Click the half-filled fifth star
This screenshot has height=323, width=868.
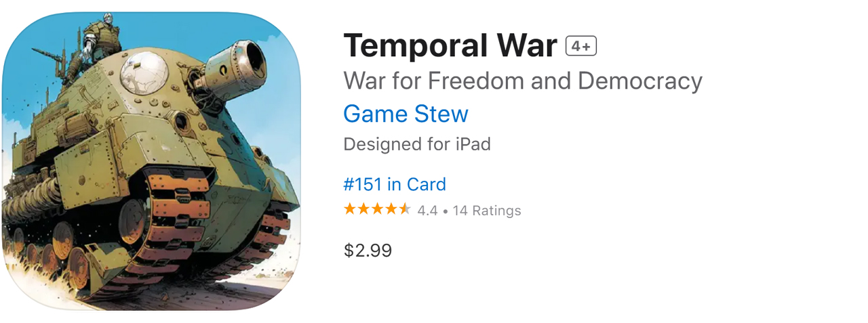tap(405, 209)
